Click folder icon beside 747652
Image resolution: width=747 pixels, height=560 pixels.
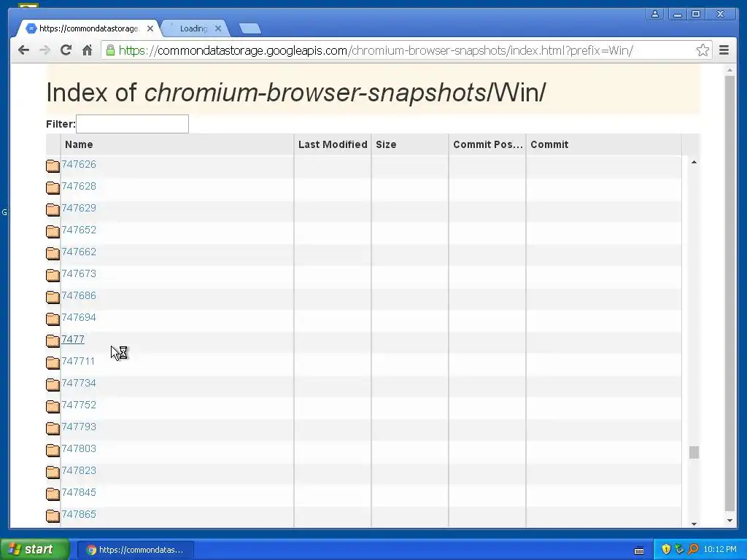click(x=53, y=231)
